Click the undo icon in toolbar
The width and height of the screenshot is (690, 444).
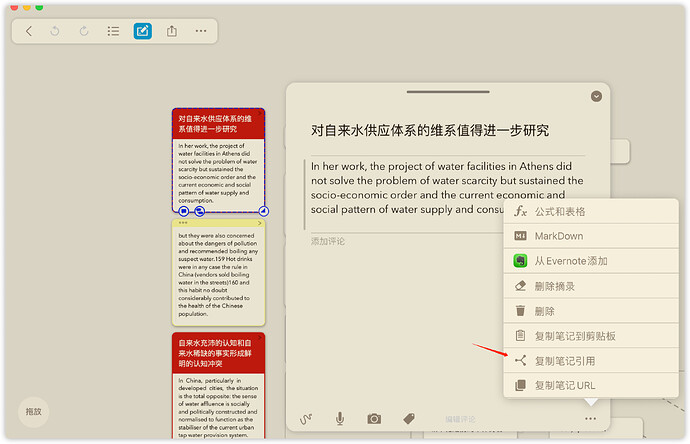pyautogui.click(x=55, y=31)
